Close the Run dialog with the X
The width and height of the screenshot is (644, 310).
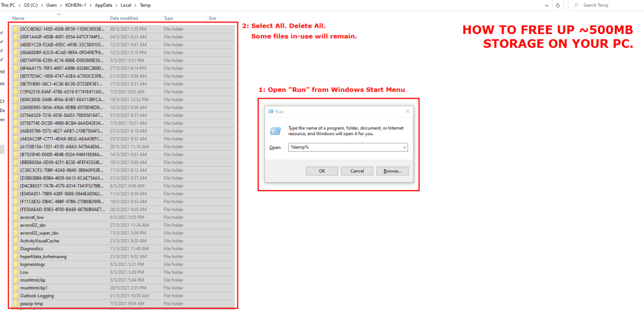coord(407,111)
